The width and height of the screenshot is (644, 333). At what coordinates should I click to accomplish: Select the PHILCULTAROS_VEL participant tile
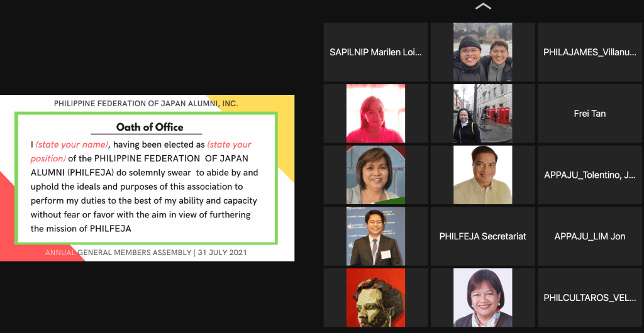(x=590, y=298)
